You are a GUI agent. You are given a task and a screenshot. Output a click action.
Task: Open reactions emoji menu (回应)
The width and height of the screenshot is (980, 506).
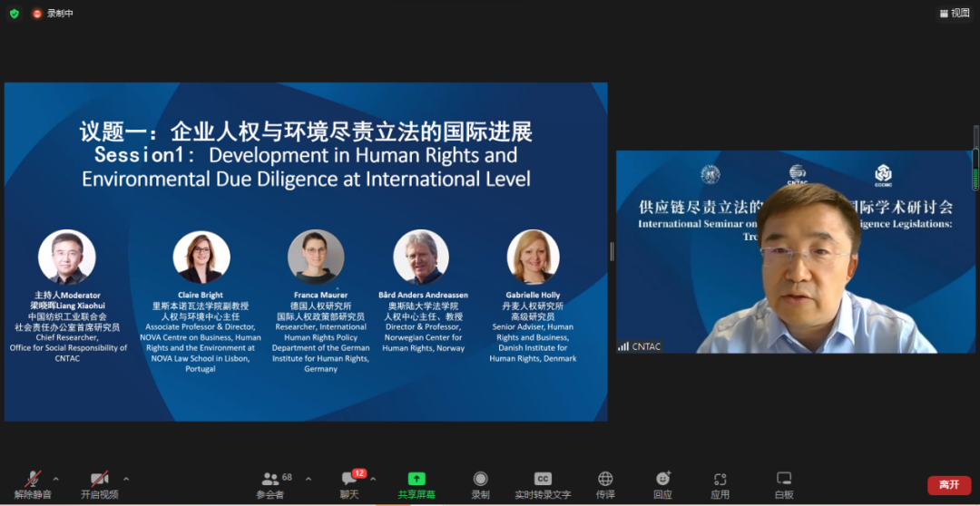pyautogui.click(x=662, y=484)
